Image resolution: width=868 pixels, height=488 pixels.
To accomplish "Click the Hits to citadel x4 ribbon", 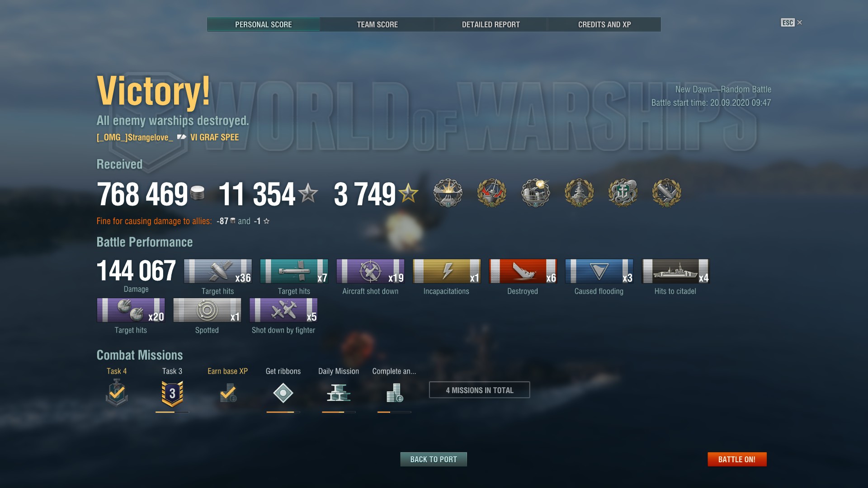I will 675,271.
